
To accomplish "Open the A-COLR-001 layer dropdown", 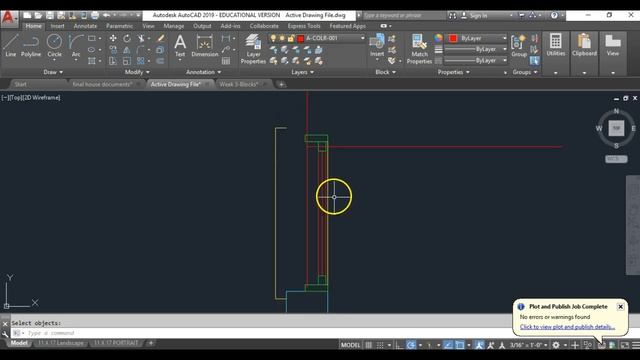I will pyautogui.click(x=317, y=38).
